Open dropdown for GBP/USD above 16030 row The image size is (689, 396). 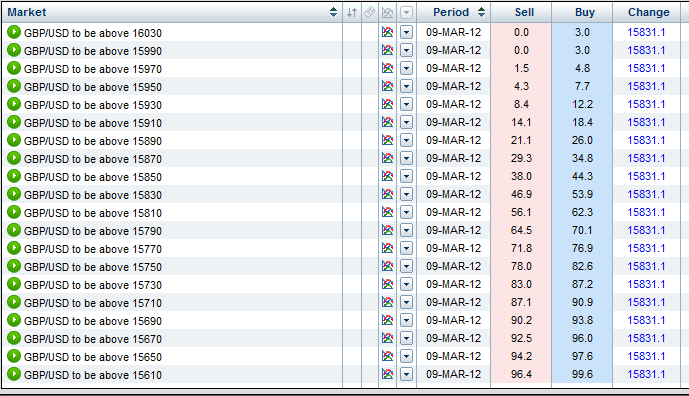click(406, 33)
